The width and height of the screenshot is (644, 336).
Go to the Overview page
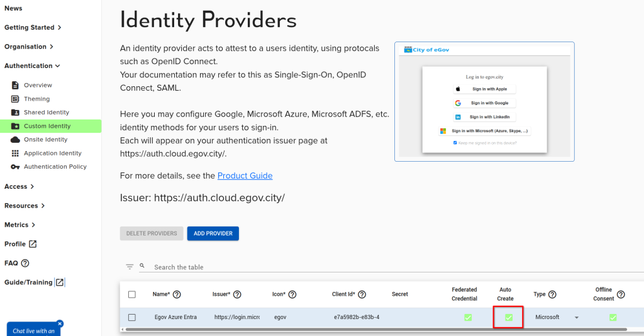pos(38,85)
